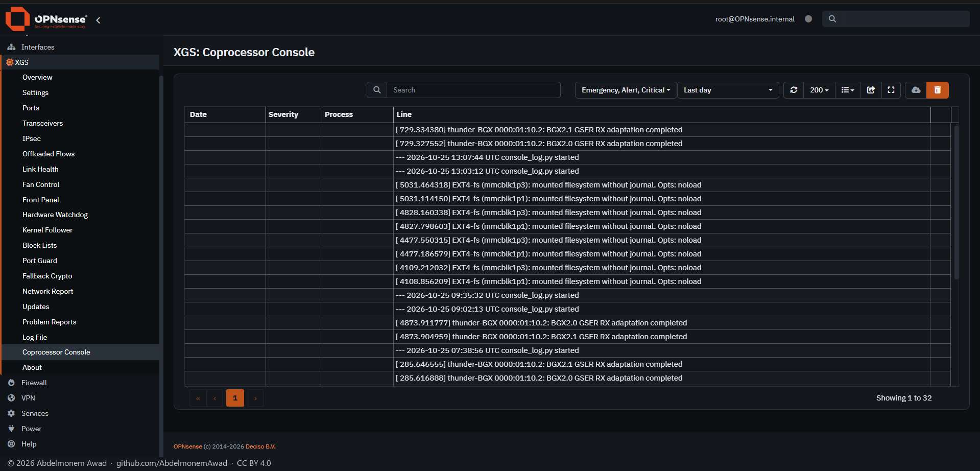The image size is (980, 471).
Task: Open the Services menu section
Action: (80, 413)
